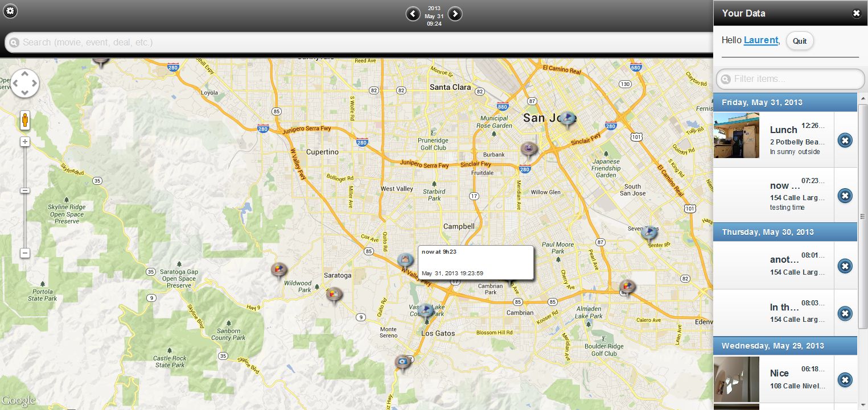The height and width of the screenshot is (410, 868).
Task: Select the purple smiley marker near Burbank
Action: (x=529, y=151)
